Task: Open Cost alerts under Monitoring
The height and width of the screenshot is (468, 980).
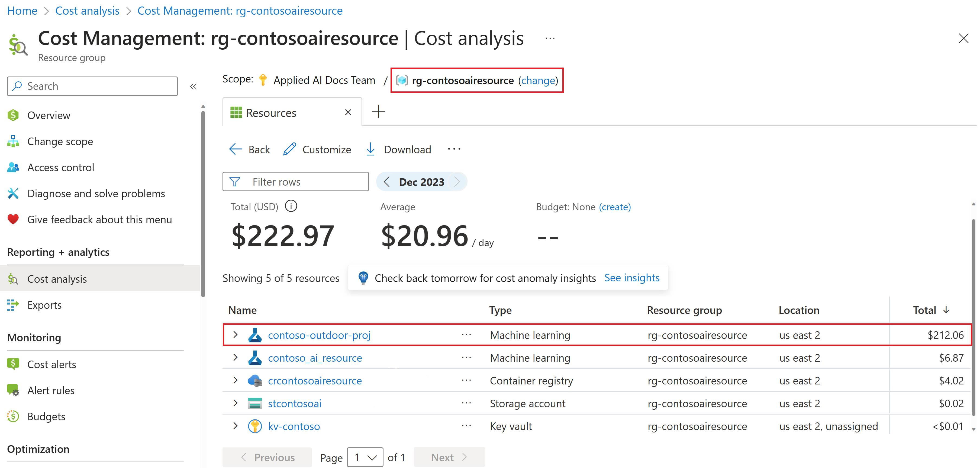Action: tap(51, 364)
